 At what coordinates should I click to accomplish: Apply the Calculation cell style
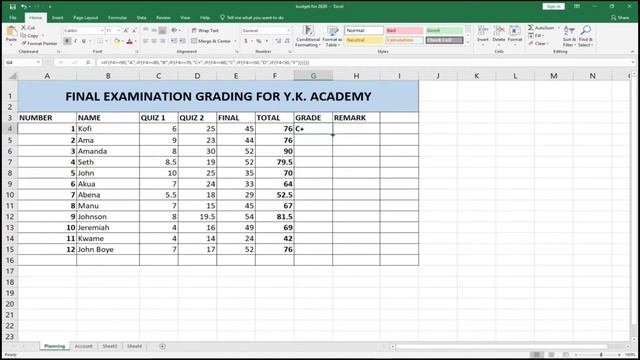pyautogui.click(x=404, y=40)
